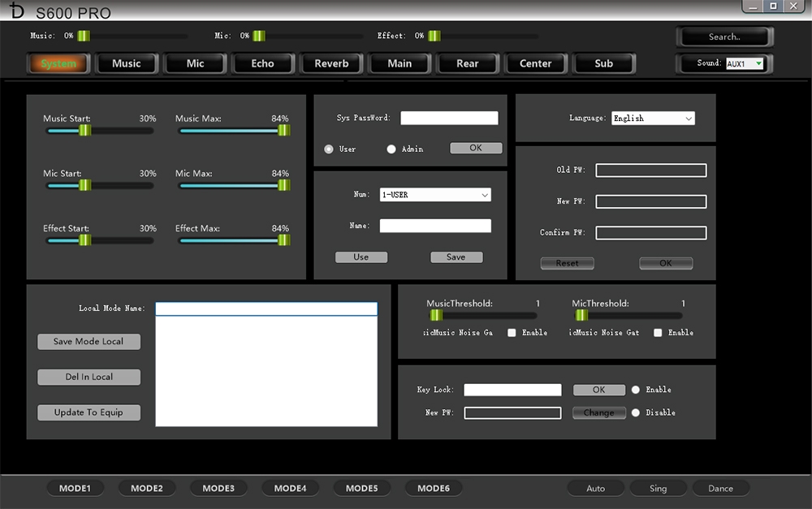Click Save Mode Local button

(x=89, y=342)
